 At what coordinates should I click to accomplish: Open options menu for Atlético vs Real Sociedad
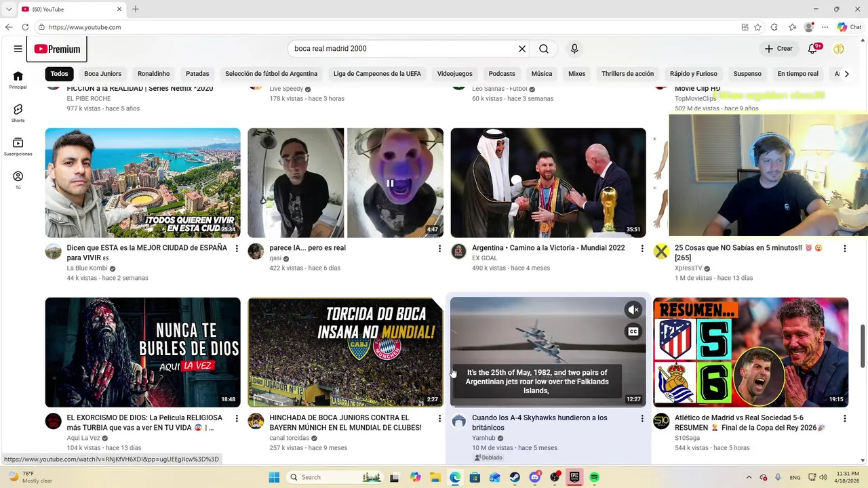click(x=845, y=419)
